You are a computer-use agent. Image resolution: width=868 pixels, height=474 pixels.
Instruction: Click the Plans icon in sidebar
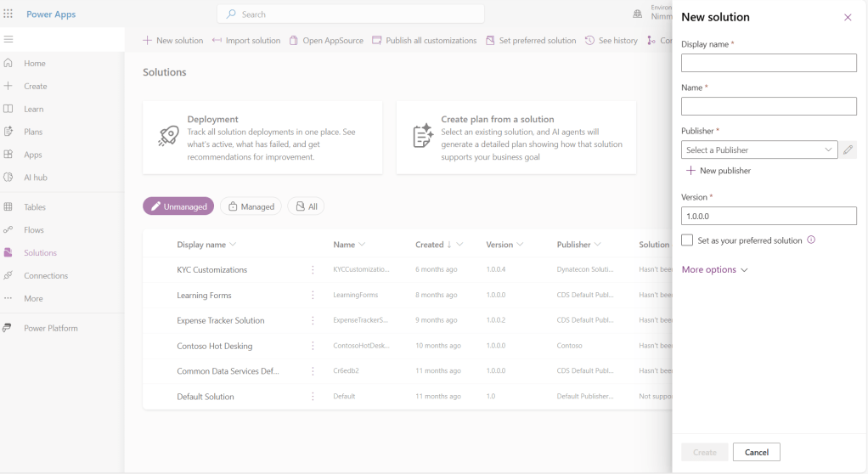(x=8, y=132)
